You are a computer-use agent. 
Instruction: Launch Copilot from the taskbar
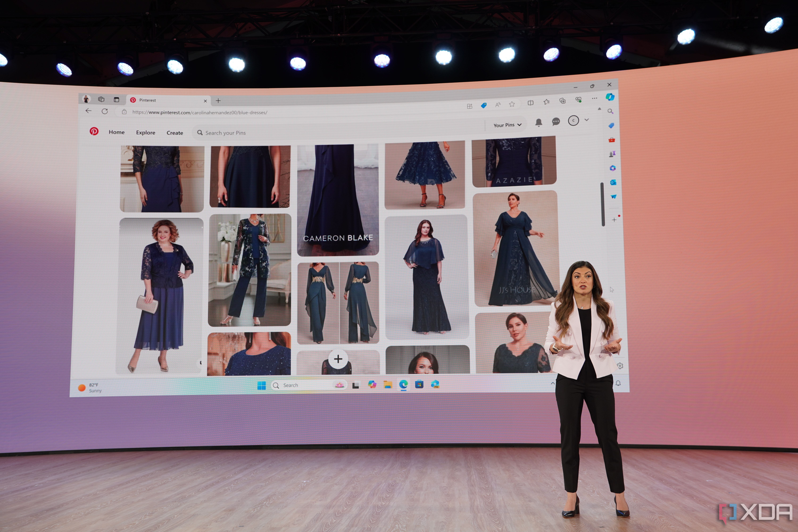(372, 384)
